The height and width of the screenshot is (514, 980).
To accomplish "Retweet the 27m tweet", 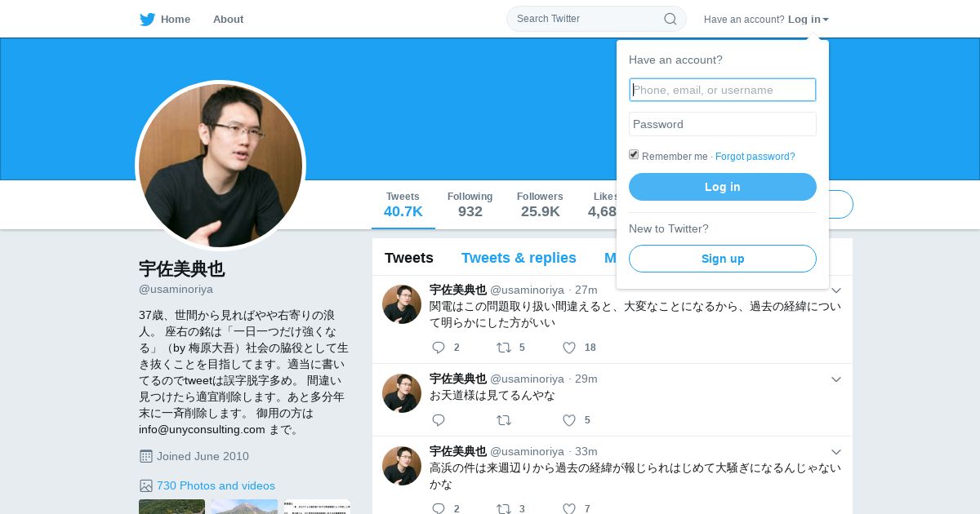I will tap(504, 348).
